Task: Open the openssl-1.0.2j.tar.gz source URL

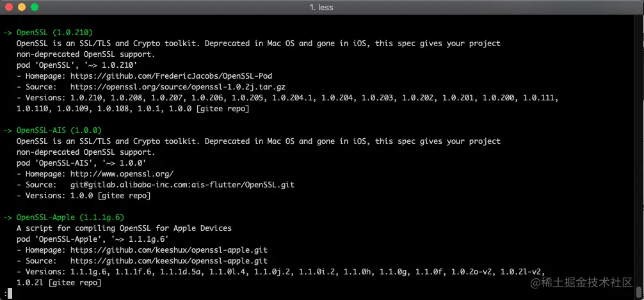Action: 178,87
